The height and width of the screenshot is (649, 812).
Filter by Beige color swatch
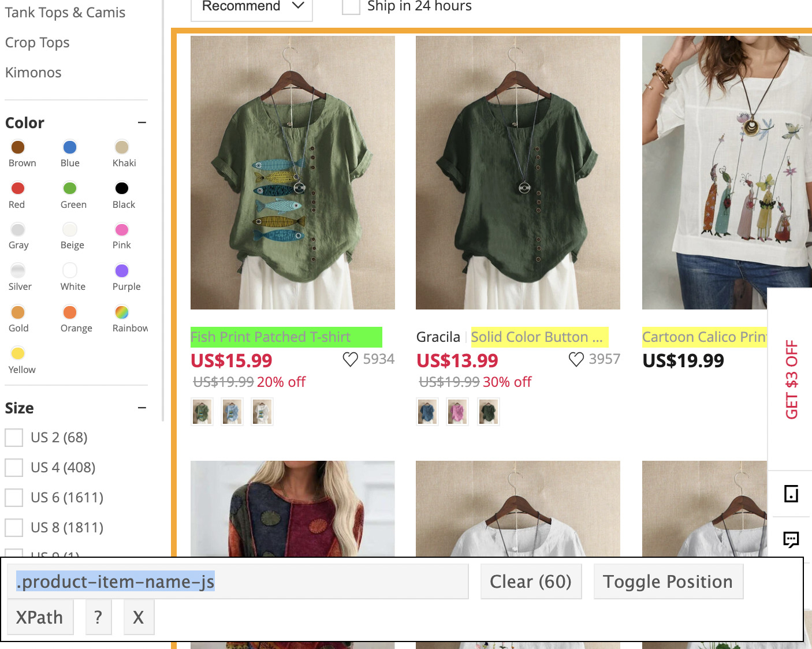[x=70, y=230]
